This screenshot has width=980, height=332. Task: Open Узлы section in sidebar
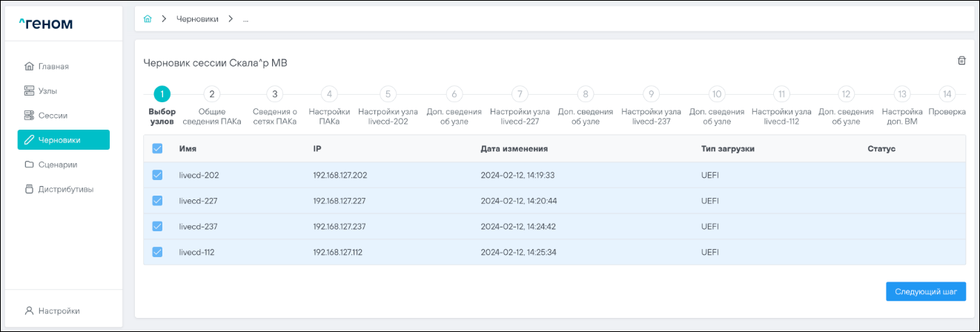pos(47,91)
